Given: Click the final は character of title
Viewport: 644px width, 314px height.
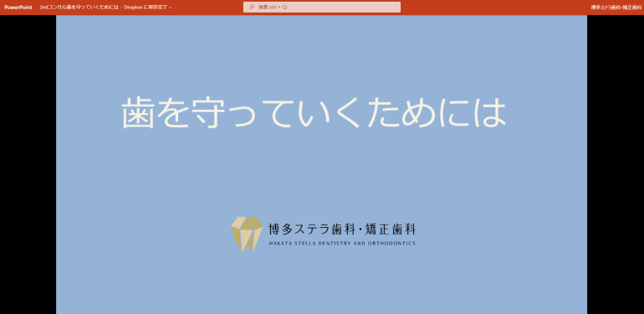Looking at the screenshot, I should [x=490, y=113].
